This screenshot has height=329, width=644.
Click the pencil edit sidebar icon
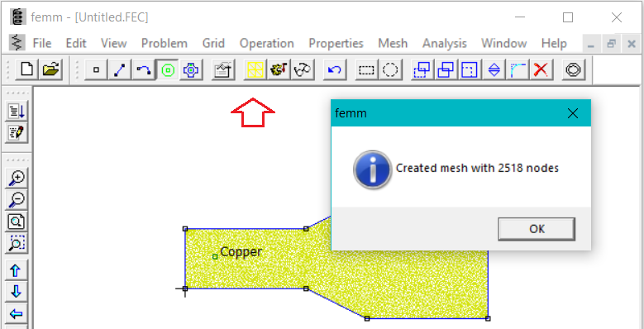tap(17, 132)
